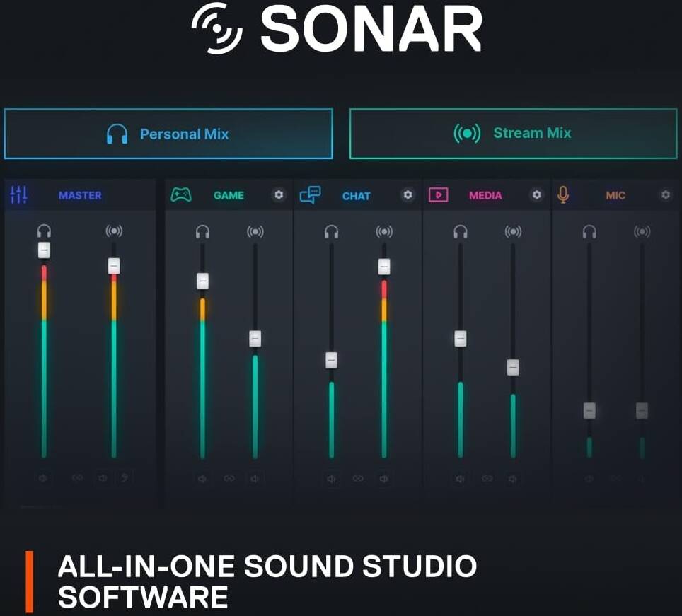Screen dimensions: 682x616
Task: Click the Mic stream mix slider handle
Action: [642, 410]
